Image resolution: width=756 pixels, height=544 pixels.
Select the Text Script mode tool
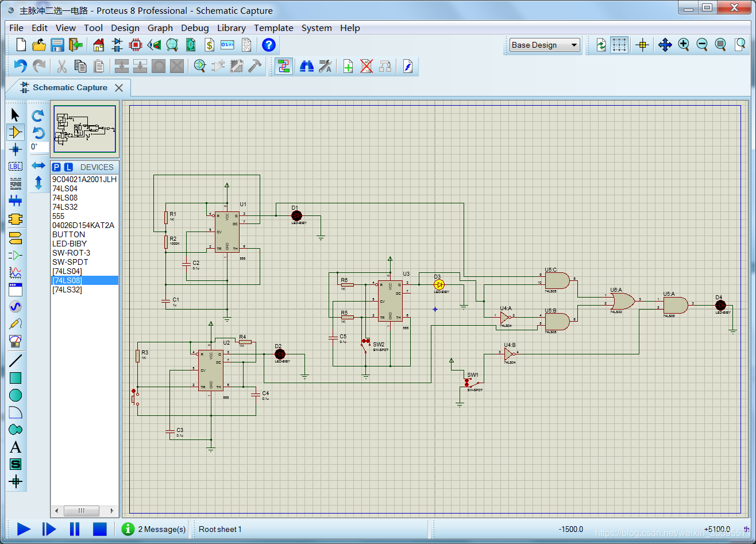click(x=16, y=184)
